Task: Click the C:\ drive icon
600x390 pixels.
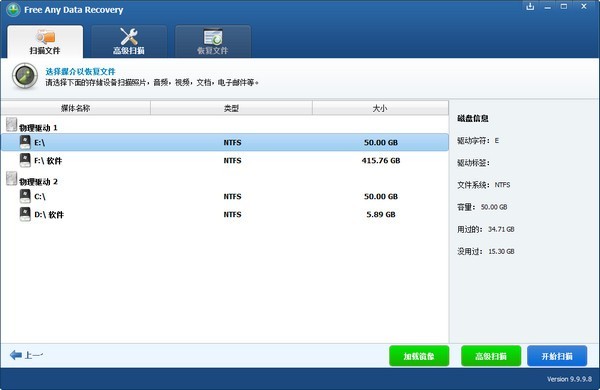Action: [25, 196]
